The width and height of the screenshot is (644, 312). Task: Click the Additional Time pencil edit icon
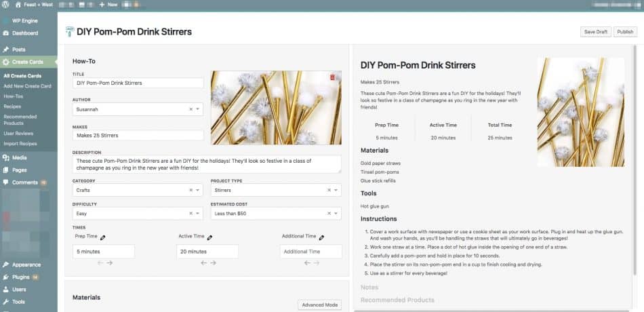[x=321, y=237]
